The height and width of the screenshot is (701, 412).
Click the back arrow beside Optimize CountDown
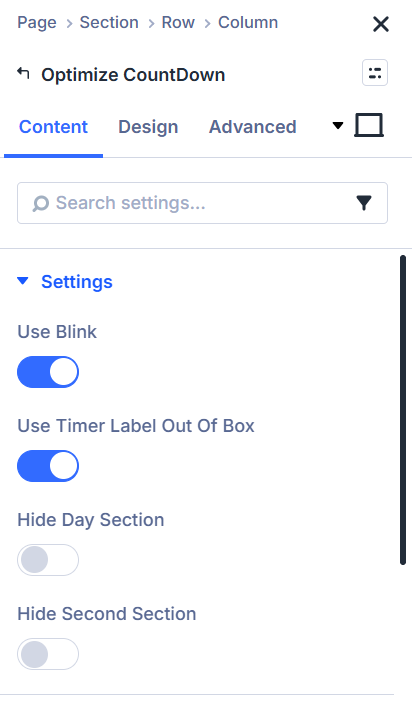(x=23, y=73)
